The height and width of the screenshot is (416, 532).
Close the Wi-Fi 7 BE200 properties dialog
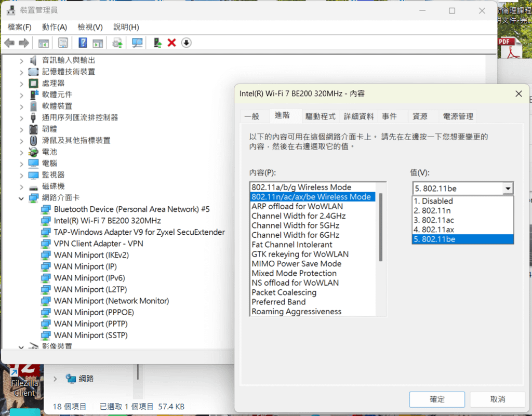coord(518,93)
